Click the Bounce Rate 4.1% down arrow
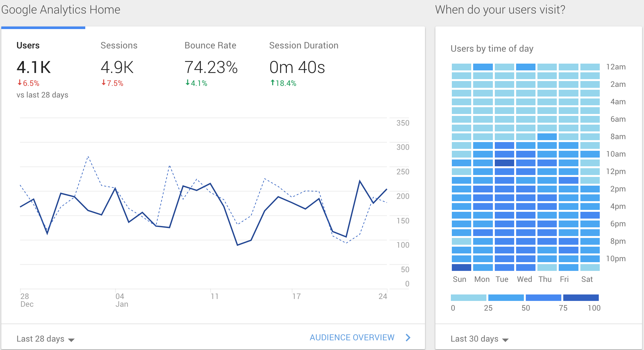The width and height of the screenshot is (644, 350). (x=188, y=83)
